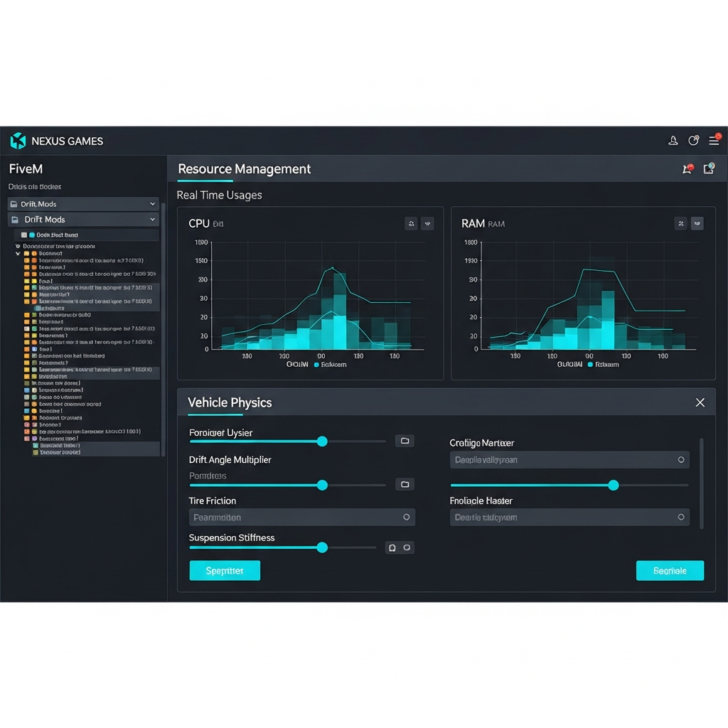Click the second tool icon on the RAM chart
This screenshot has width=728, height=728.
[x=697, y=224]
